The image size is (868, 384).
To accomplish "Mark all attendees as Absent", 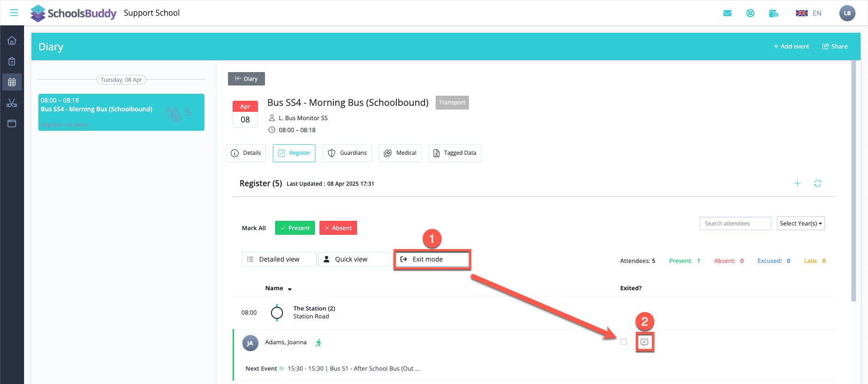I will coord(338,228).
